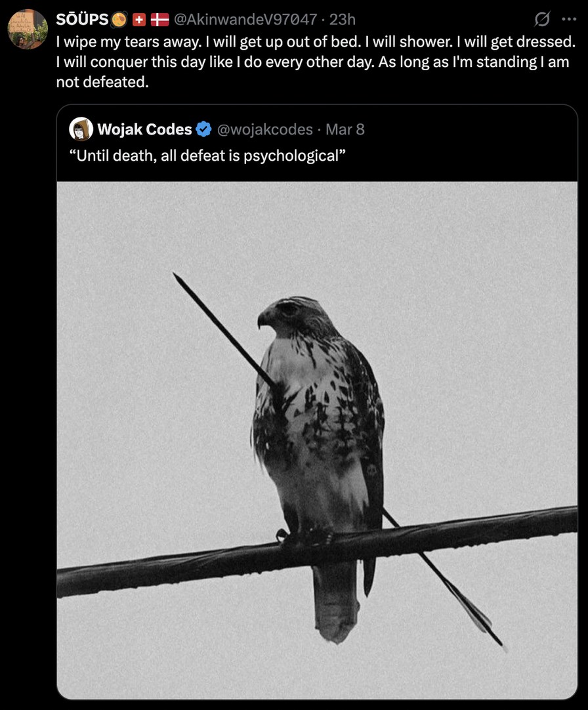Open the Wojak Codes profile avatar
The image size is (588, 710).
pos(80,129)
